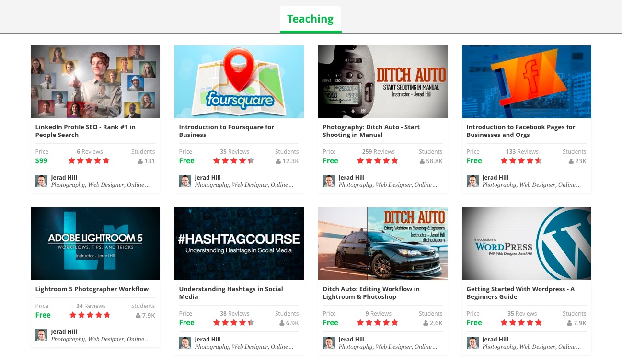Viewport: 622px width, 364px height.
Task: Click star rating with 133 Reviews
Action: pyautogui.click(x=521, y=161)
